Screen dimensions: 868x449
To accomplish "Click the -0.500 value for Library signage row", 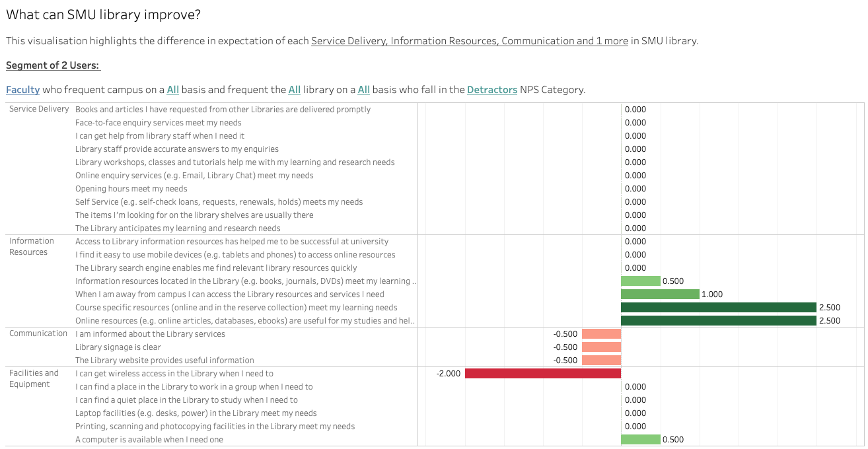I will (x=565, y=347).
